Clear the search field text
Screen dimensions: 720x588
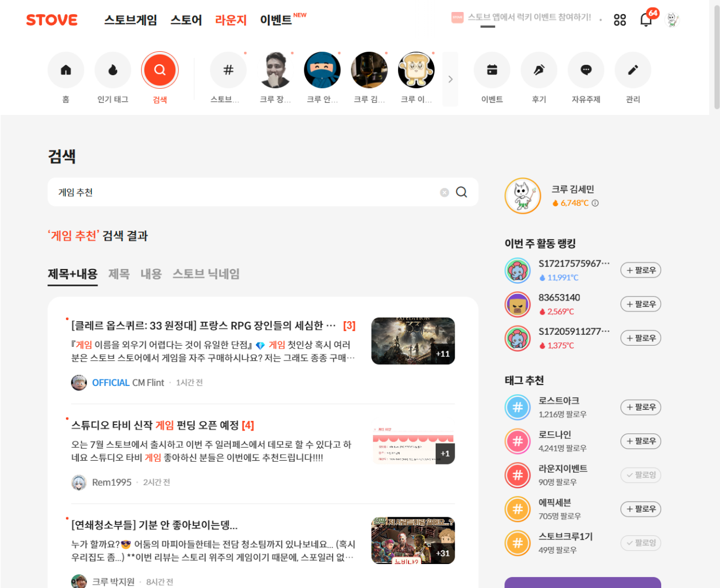point(444,192)
